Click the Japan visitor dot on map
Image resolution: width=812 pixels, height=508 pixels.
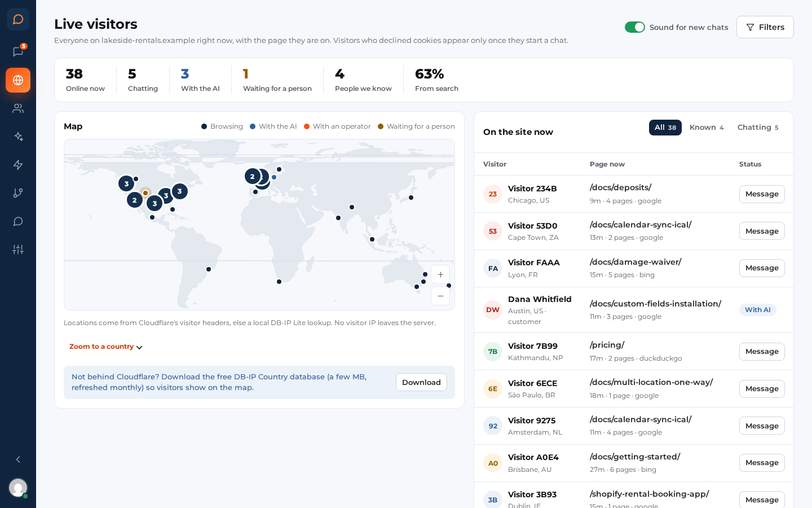(x=411, y=198)
